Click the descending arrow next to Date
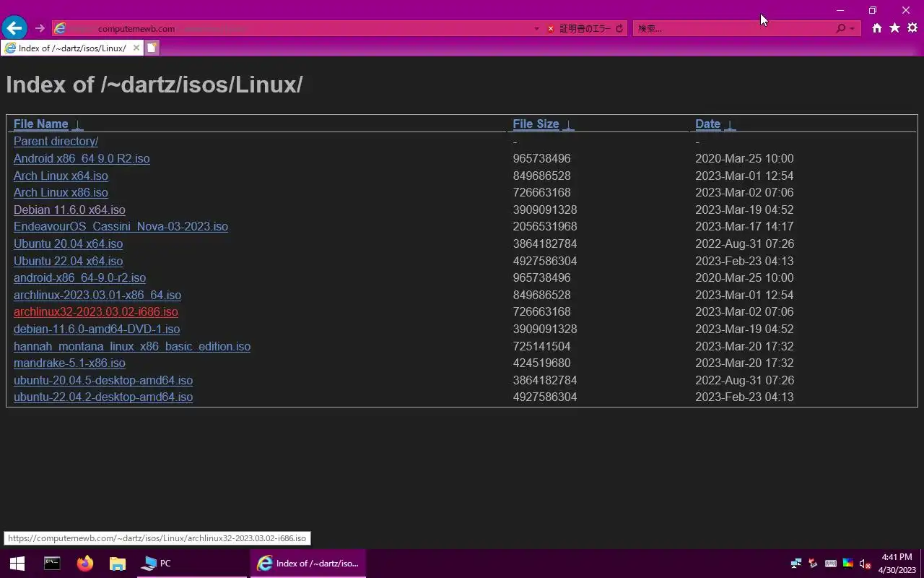The image size is (924, 578). click(x=730, y=124)
